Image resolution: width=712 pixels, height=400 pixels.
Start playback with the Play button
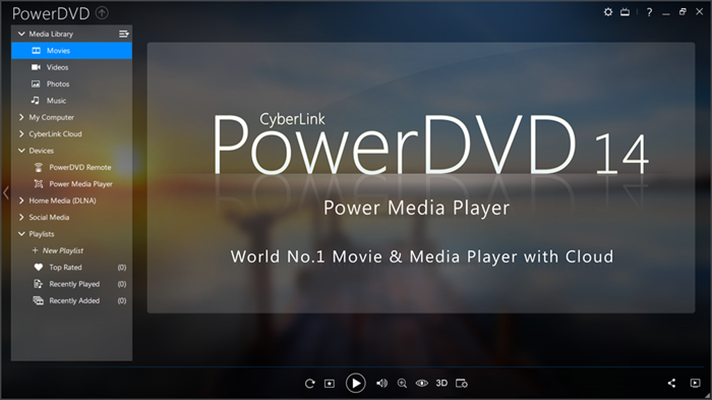(356, 383)
